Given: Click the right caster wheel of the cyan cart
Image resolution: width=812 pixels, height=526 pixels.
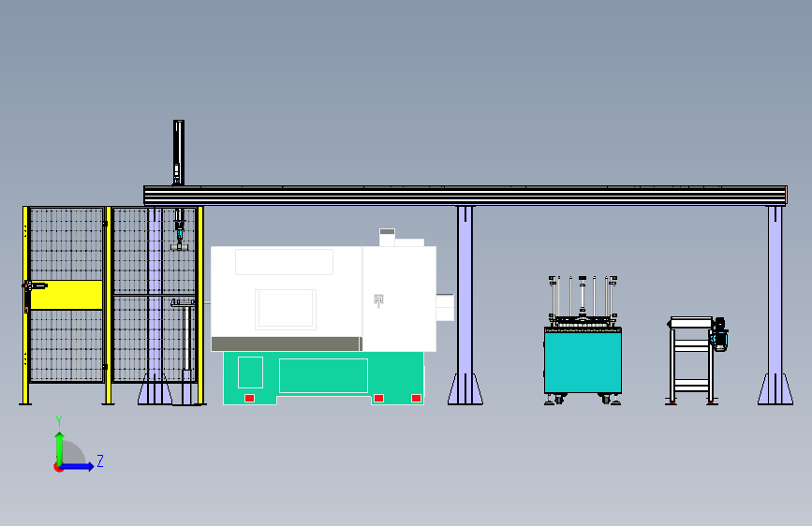Looking at the screenshot, I should [x=605, y=399].
